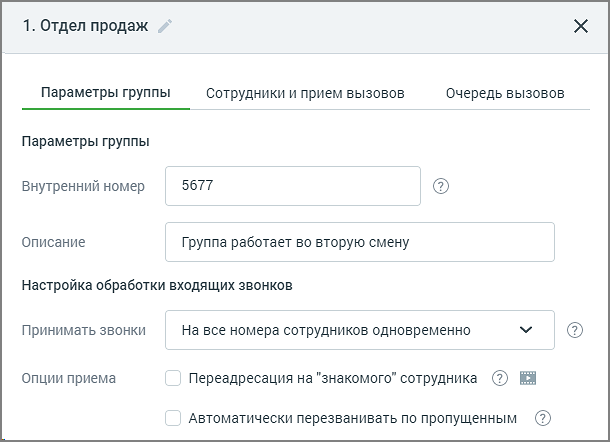Click the Принимать звонки label

pyautogui.click(x=84, y=330)
